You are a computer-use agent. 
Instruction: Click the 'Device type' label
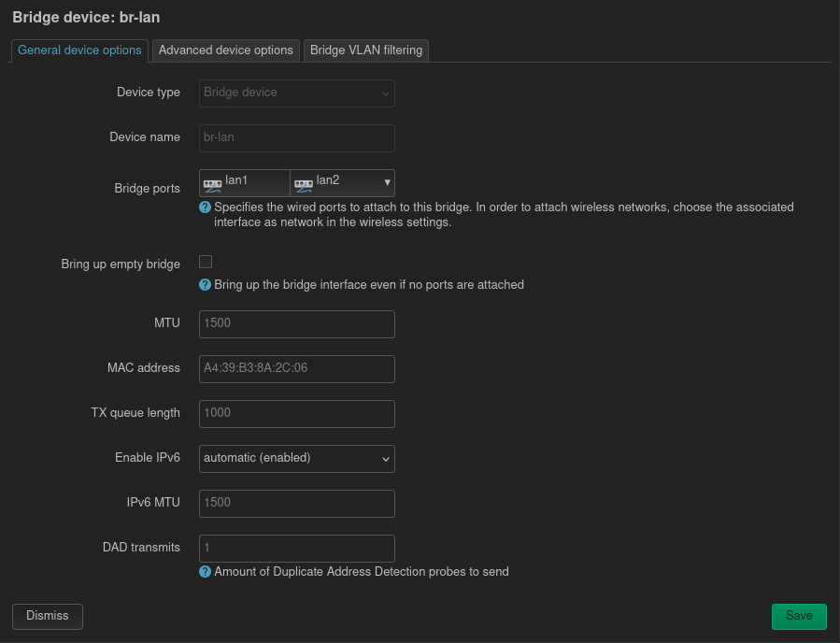pyautogui.click(x=149, y=93)
